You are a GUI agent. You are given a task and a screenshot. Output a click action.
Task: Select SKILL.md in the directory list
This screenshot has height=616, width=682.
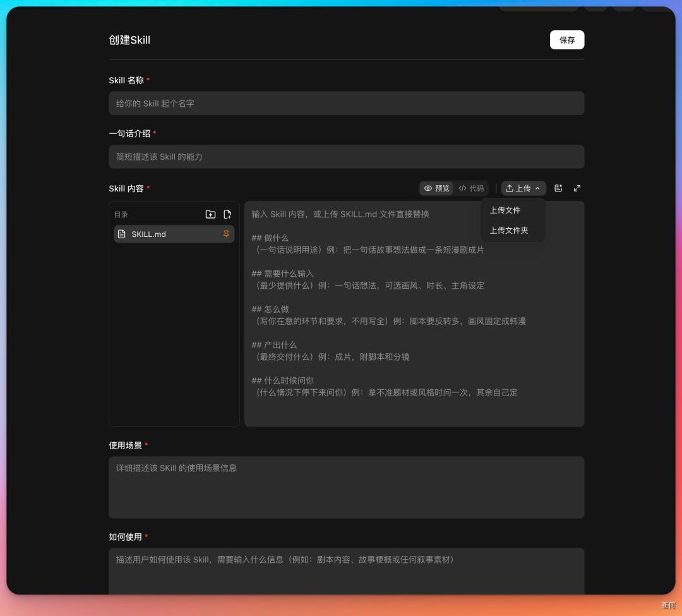click(x=174, y=234)
